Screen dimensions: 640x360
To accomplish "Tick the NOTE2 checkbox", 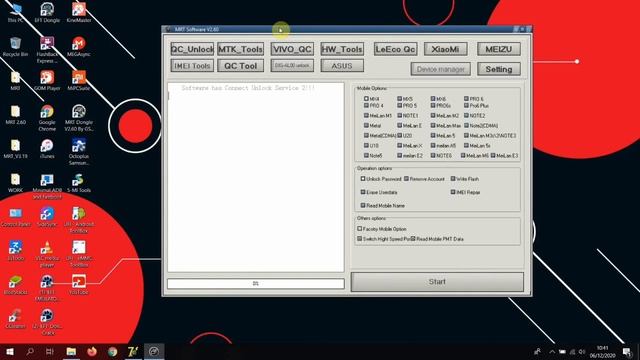I will pos(467,116).
